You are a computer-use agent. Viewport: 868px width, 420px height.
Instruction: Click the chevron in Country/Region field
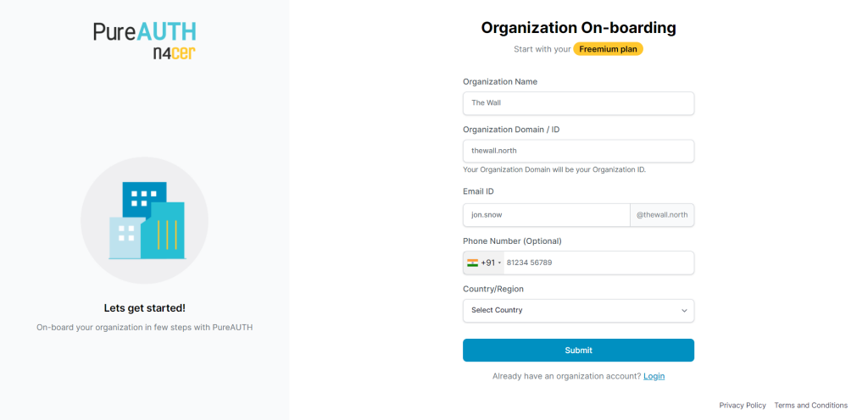684,311
